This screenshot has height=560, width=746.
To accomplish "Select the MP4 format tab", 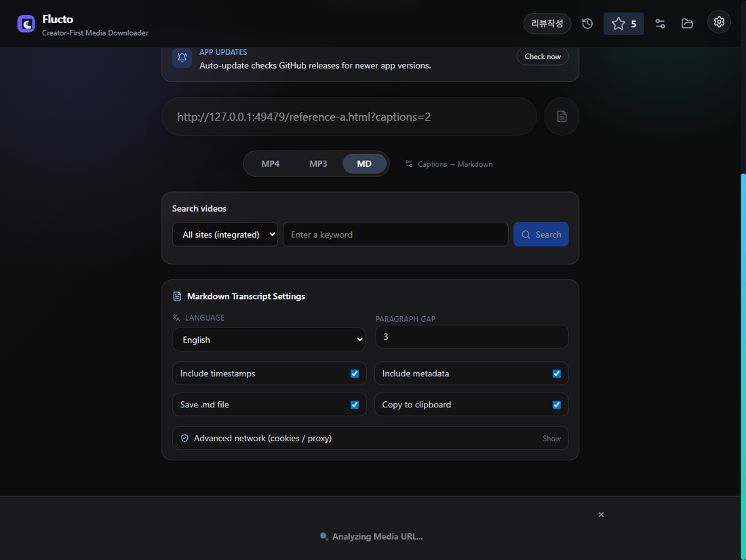I will tap(270, 163).
